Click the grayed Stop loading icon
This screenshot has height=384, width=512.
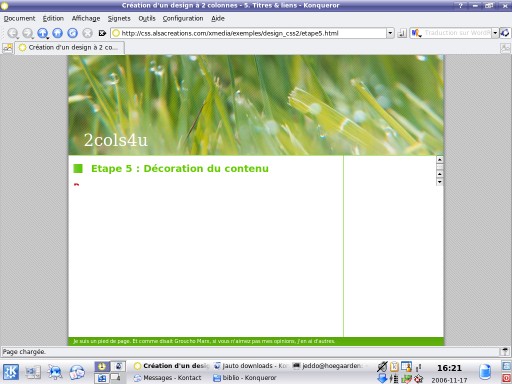click(x=87, y=33)
